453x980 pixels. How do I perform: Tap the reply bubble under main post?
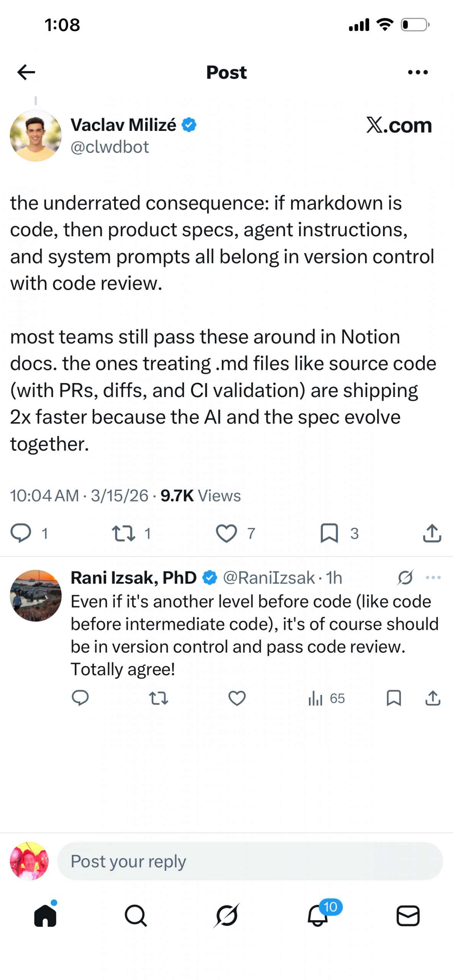point(21,533)
